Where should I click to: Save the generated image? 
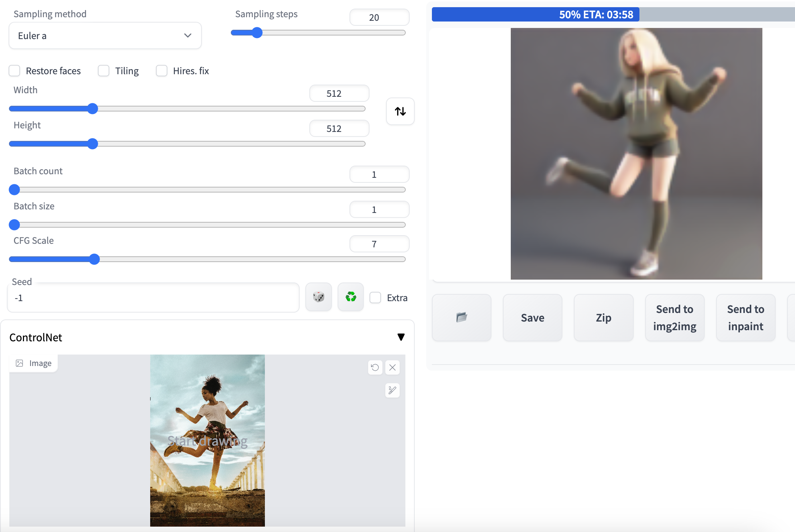click(532, 317)
